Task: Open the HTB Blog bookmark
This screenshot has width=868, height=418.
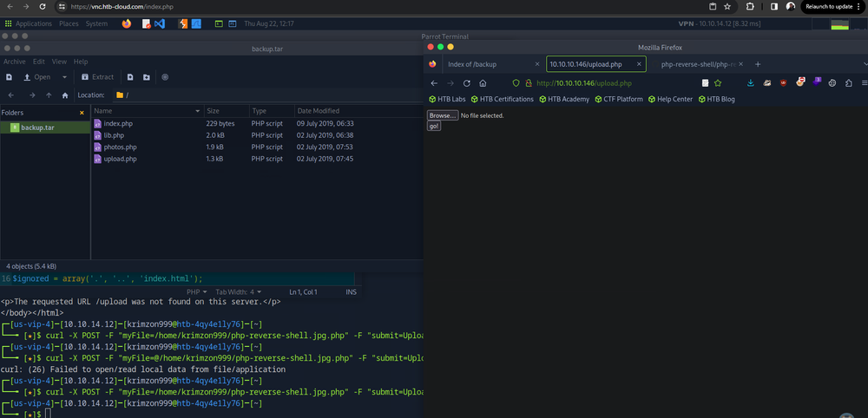Action: point(717,100)
